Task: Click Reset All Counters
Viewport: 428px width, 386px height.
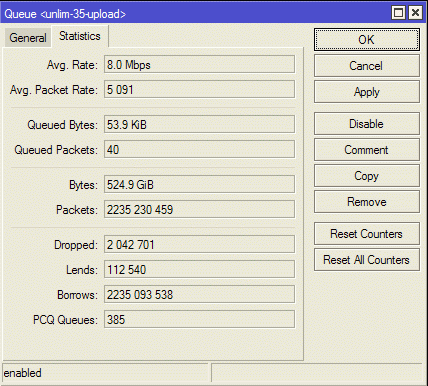Action: pyautogui.click(x=366, y=260)
